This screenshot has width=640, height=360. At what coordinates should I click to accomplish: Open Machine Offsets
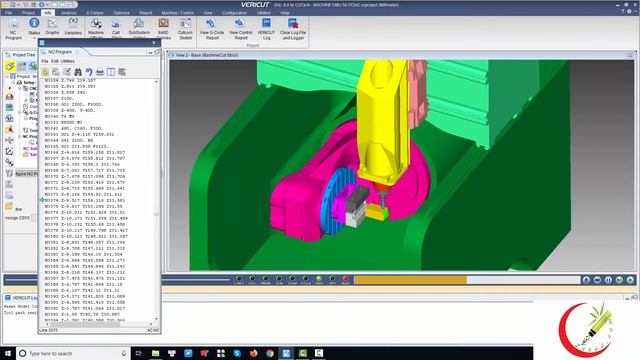[96, 28]
